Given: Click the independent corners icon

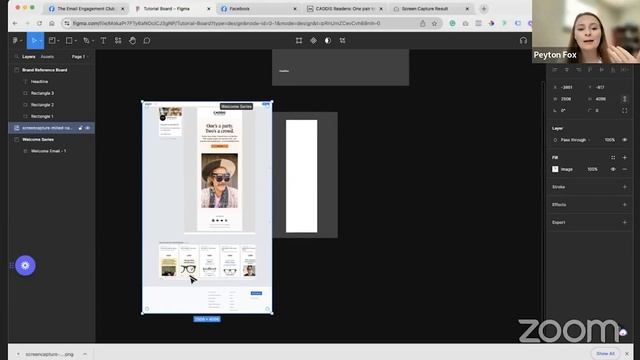Looking at the screenshot, I should (624, 111).
